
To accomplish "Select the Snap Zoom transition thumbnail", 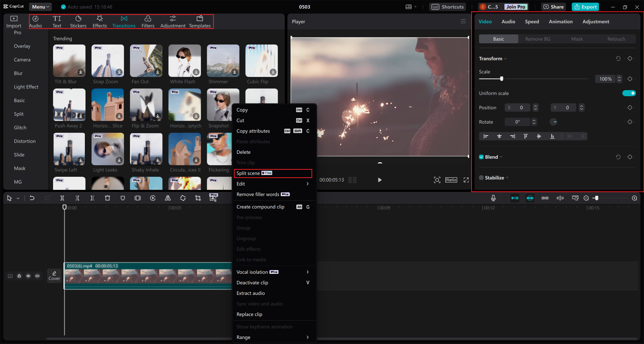I will (x=107, y=60).
